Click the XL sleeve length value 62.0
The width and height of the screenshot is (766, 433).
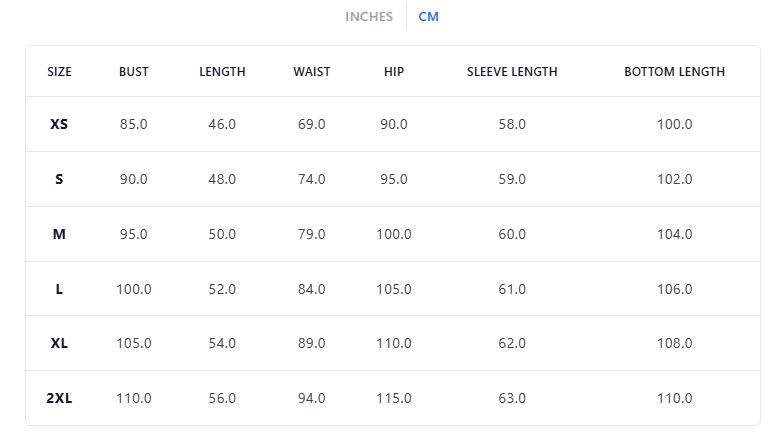[512, 343]
